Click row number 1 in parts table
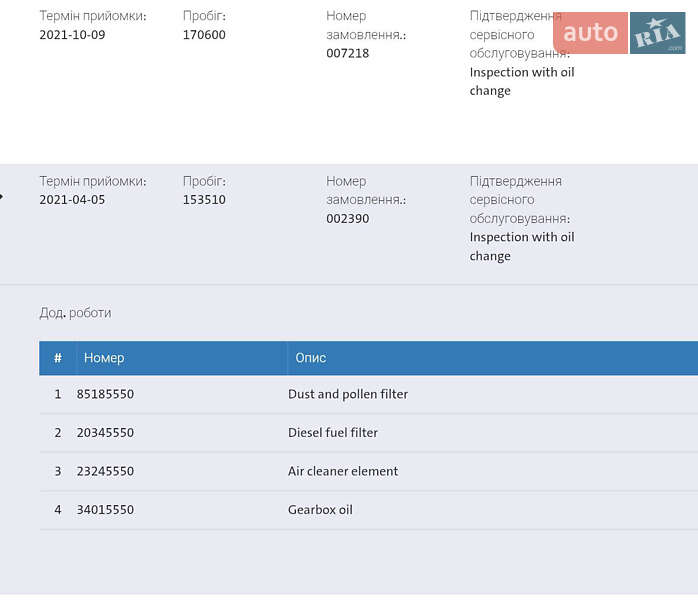 tap(58, 394)
